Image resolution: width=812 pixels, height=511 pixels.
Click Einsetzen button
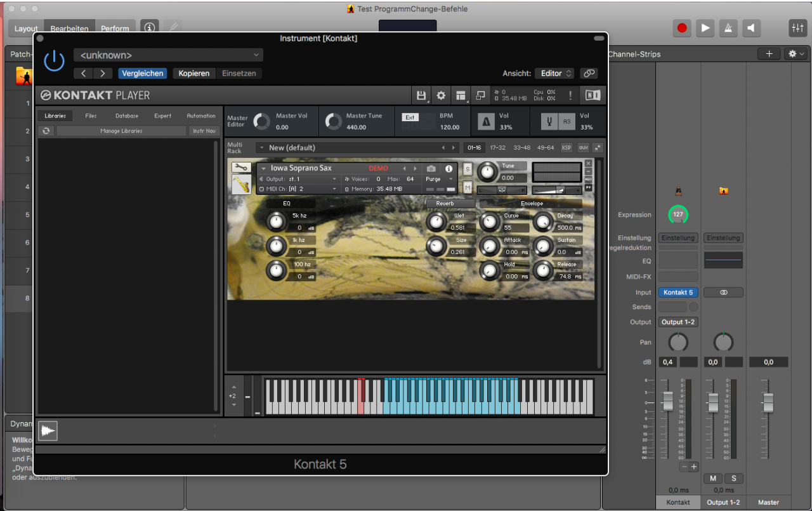tap(239, 74)
